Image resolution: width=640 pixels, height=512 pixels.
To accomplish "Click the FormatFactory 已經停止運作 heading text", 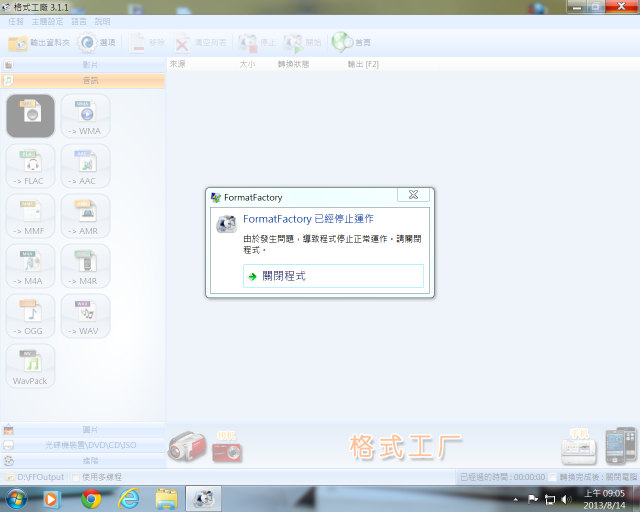I will pos(308,219).
